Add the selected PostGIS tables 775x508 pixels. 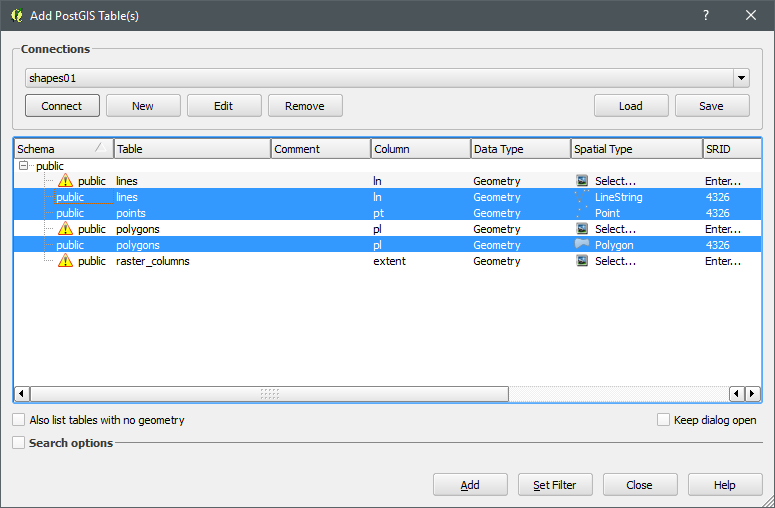coord(470,485)
